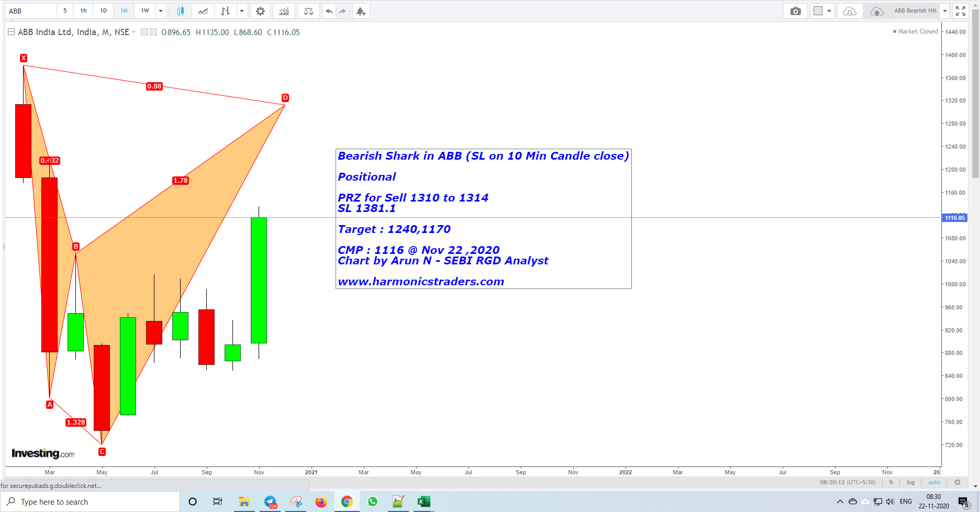Switch to the line chart style icon

203,10
